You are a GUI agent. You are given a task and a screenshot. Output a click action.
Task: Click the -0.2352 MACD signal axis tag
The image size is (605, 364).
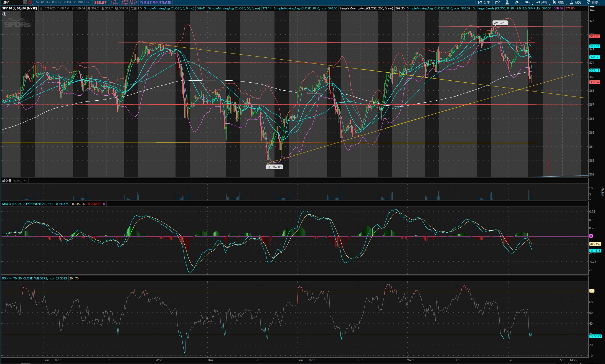pyautogui.click(x=595, y=244)
